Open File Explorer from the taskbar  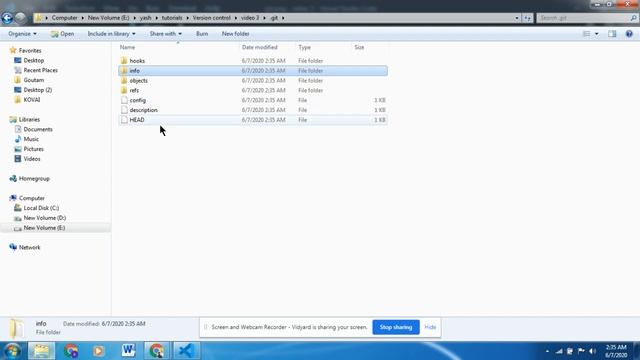[x=41, y=351]
